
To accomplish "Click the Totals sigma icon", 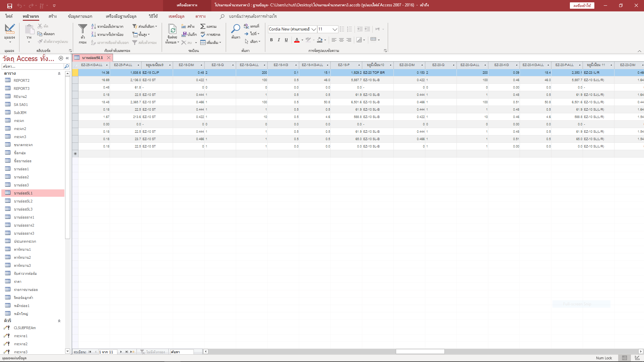I will pos(203,26).
